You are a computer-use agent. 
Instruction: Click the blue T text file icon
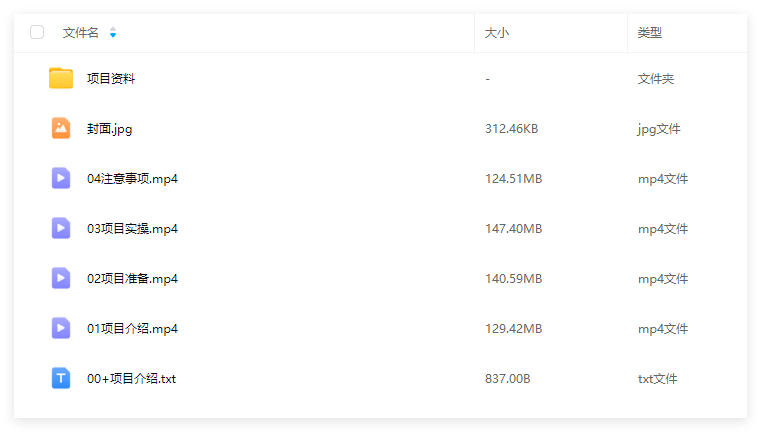[x=61, y=378]
